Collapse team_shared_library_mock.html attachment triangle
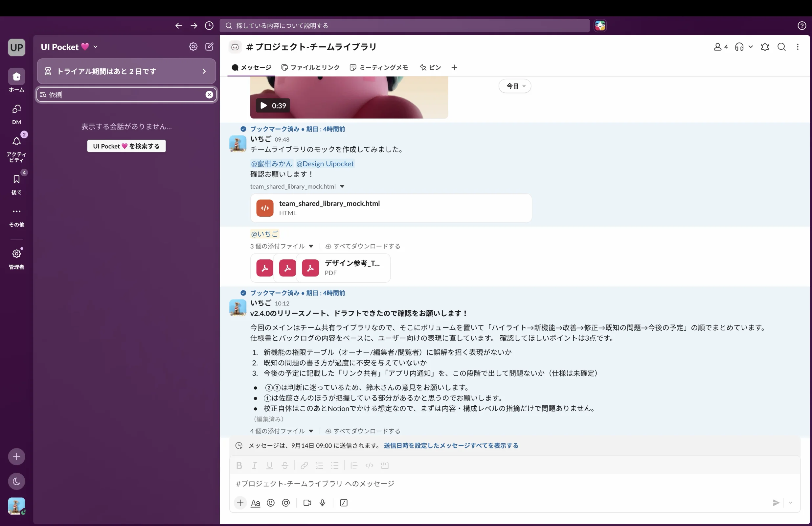 pyautogui.click(x=342, y=186)
